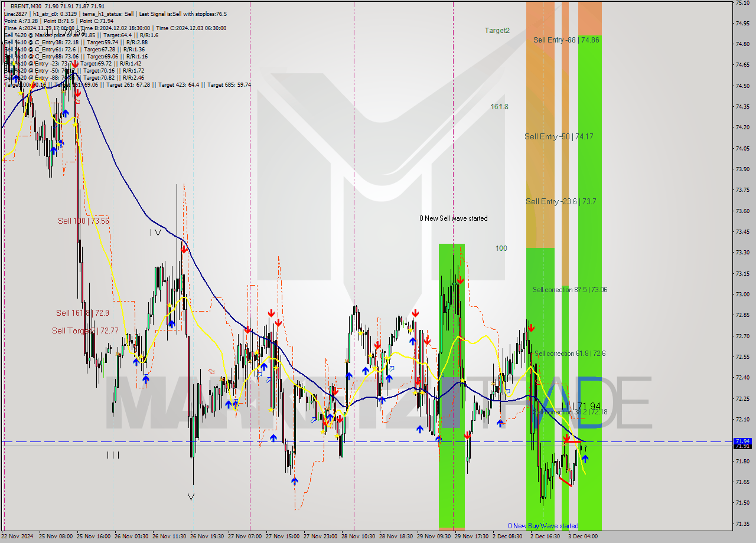This screenshot has height=543, width=756.
Task: Select the '28 Nov 18:30' time axis label
Action: tap(395, 537)
